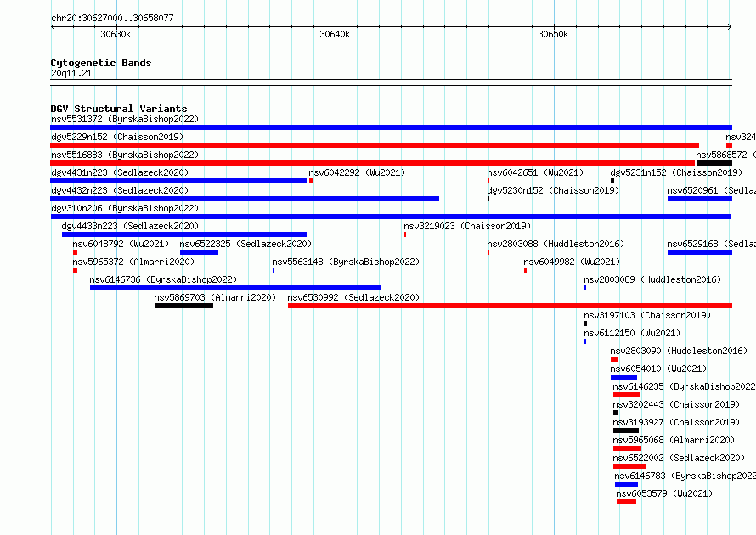The height and width of the screenshot is (535, 756).
Task: Select the red bar under nsv6530992
Action: [511, 306]
